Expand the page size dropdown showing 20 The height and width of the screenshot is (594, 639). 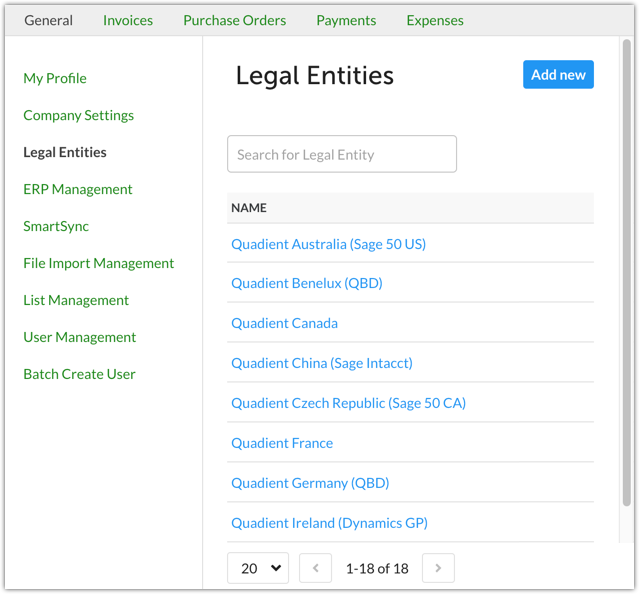258,568
